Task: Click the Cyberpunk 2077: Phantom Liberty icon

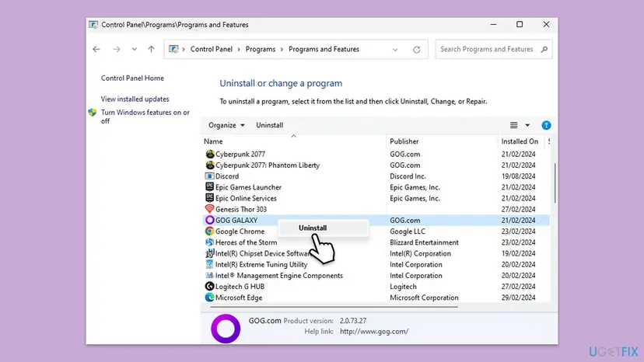Action: pyautogui.click(x=209, y=165)
